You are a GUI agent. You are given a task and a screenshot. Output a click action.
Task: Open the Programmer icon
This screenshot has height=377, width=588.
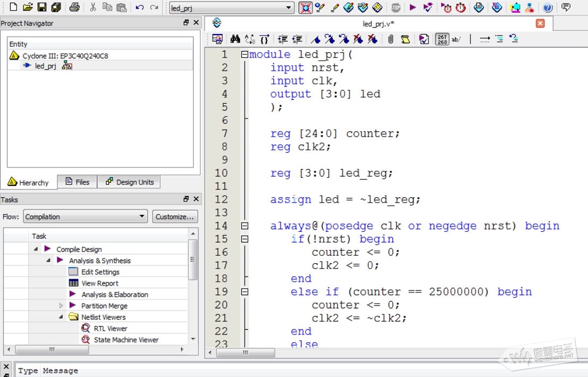(497, 7)
